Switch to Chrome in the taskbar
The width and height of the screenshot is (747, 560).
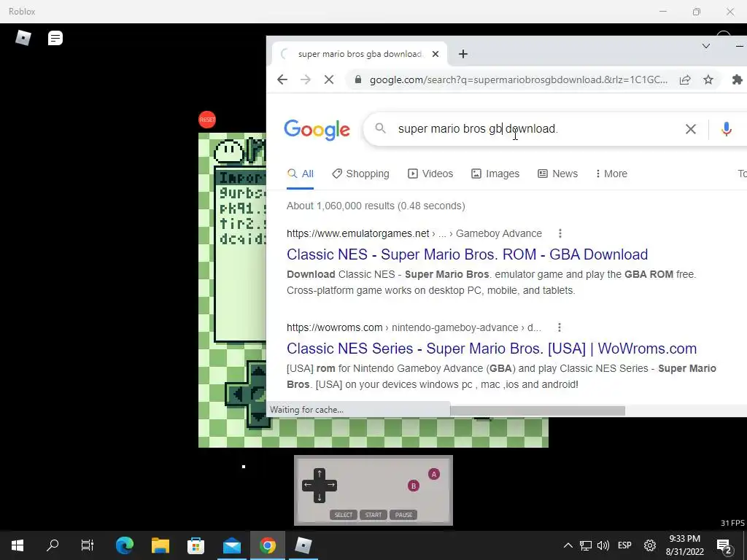[x=268, y=545]
